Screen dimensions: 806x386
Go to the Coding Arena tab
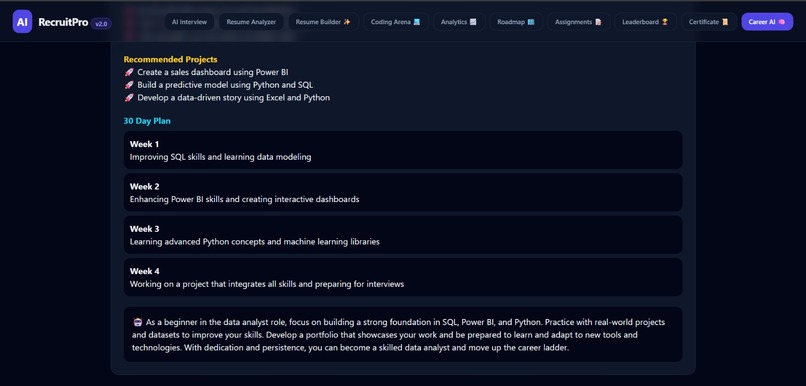click(x=395, y=22)
